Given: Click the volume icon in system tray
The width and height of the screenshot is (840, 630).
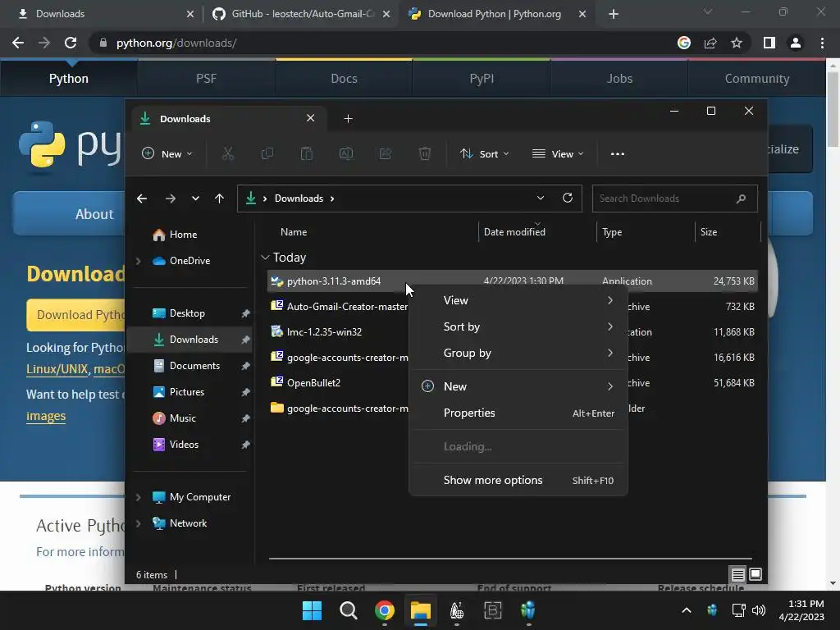Looking at the screenshot, I should tap(759, 610).
